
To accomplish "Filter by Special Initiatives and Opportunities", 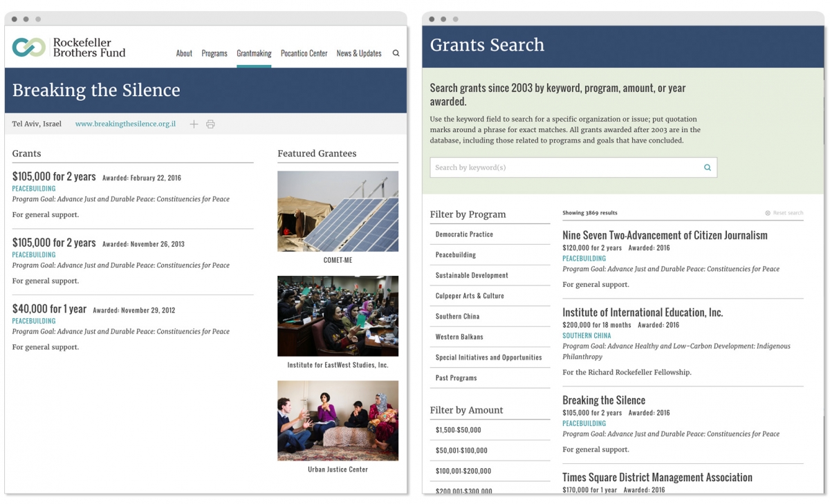I will click(490, 357).
